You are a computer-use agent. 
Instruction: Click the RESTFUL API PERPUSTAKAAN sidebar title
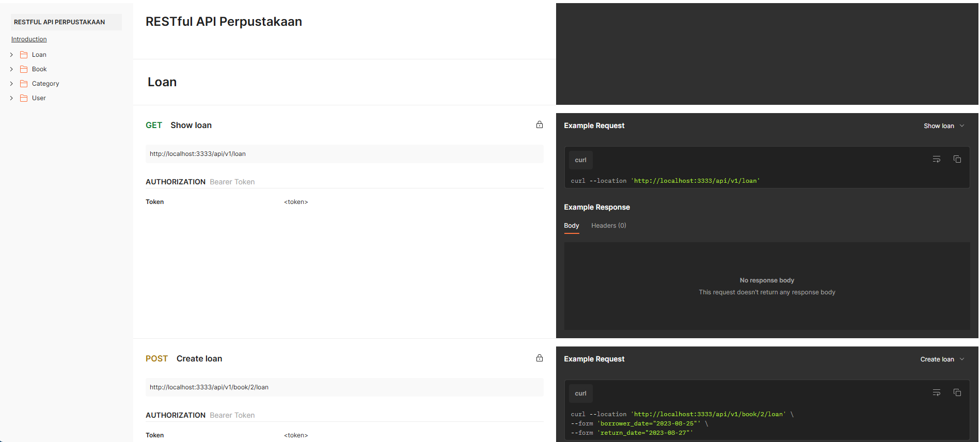(59, 22)
